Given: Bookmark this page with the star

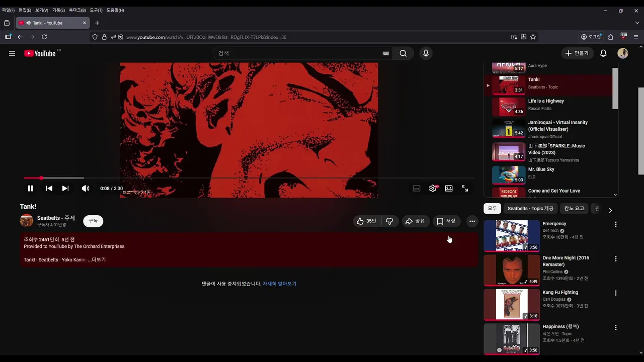Looking at the screenshot, I should point(533,37).
